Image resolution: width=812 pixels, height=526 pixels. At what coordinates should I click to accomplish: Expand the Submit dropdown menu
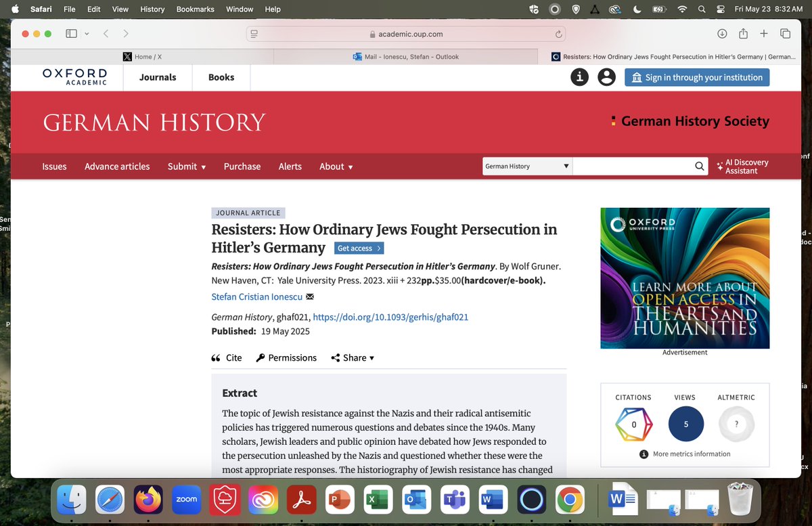[x=187, y=166]
